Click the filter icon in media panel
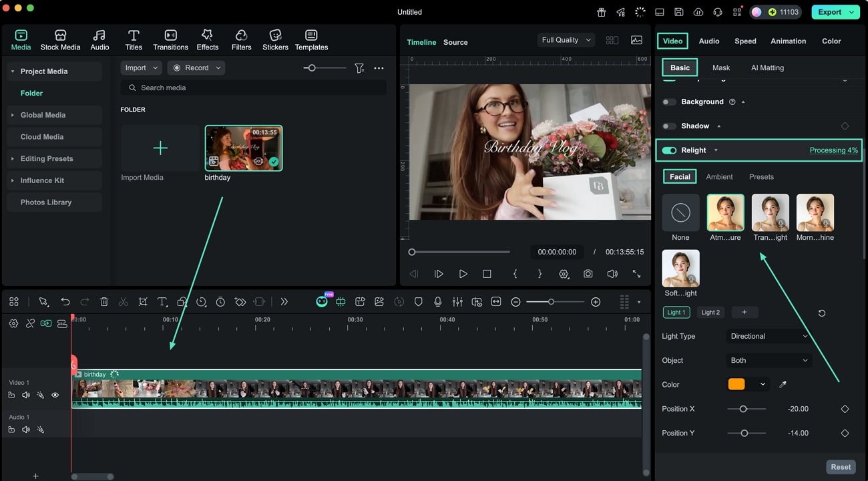868x481 pixels. coord(359,68)
